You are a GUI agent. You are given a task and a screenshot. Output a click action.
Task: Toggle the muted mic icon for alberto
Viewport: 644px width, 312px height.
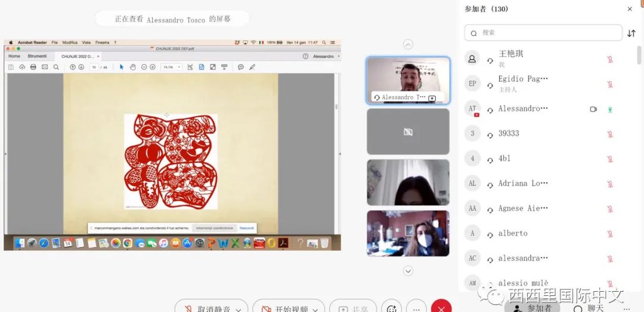pyautogui.click(x=610, y=233)
